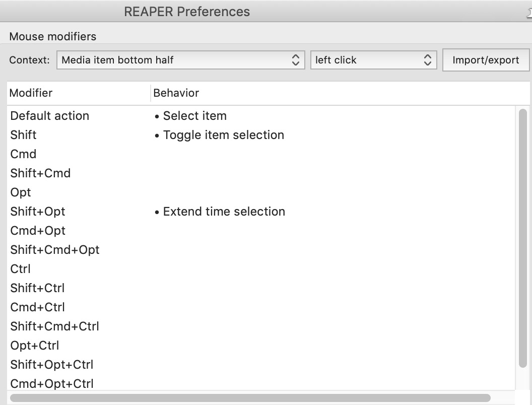Open the left click dropdown
This screenshot has height=405, width=532.
373,60
